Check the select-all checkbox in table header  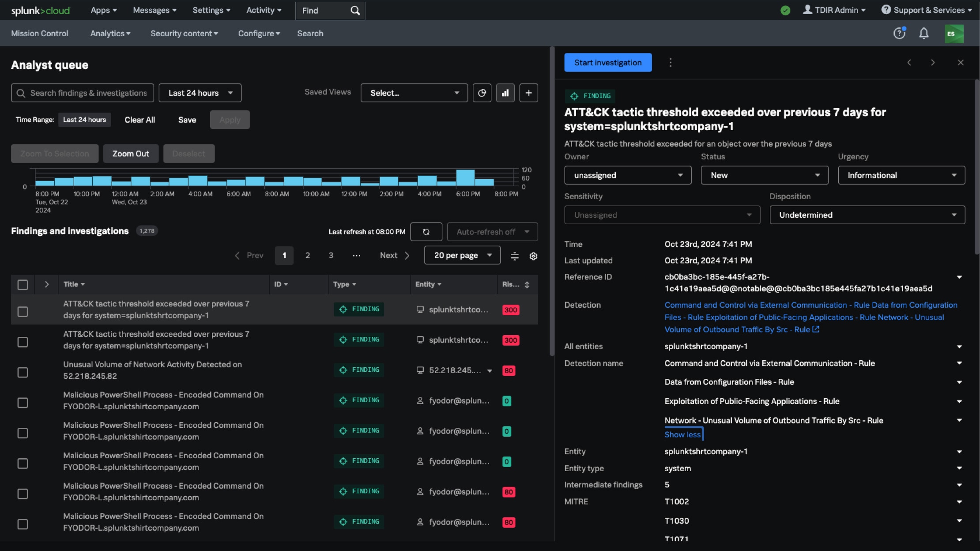pos(23,285)
